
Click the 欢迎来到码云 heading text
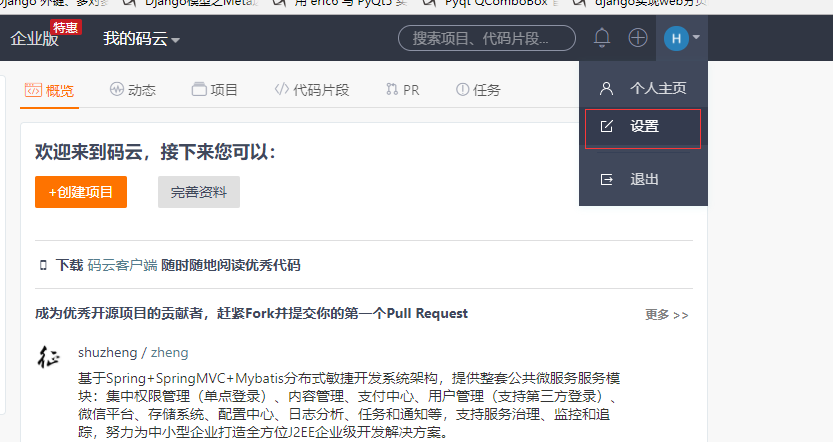click(155, 152)
